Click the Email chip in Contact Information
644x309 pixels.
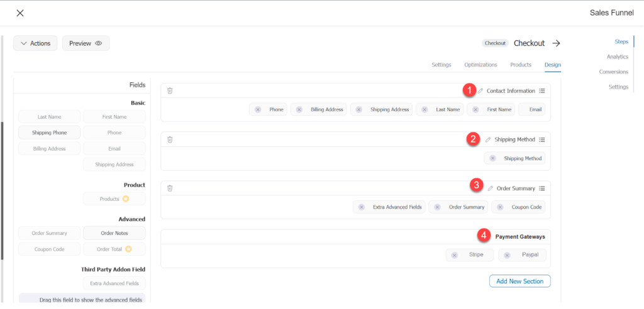click(x=532, y=109)
